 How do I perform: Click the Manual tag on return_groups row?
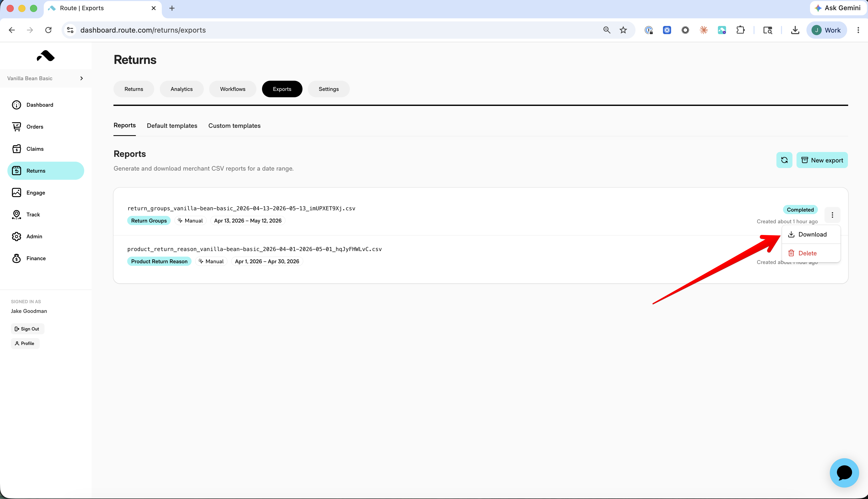(x=190, y=221)
